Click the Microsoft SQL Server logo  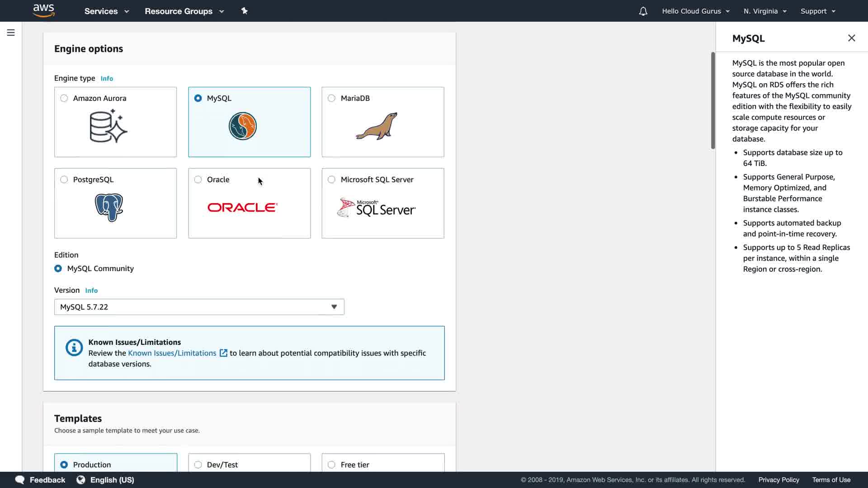(x=376, y=208)
